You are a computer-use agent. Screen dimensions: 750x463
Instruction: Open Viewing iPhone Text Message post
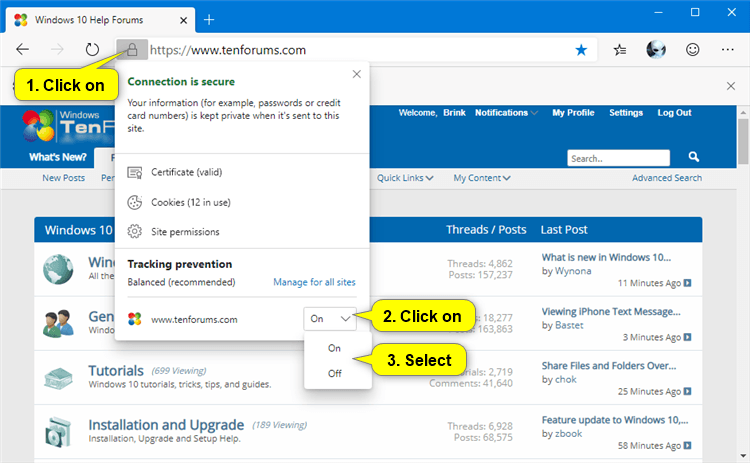(611, 311)
